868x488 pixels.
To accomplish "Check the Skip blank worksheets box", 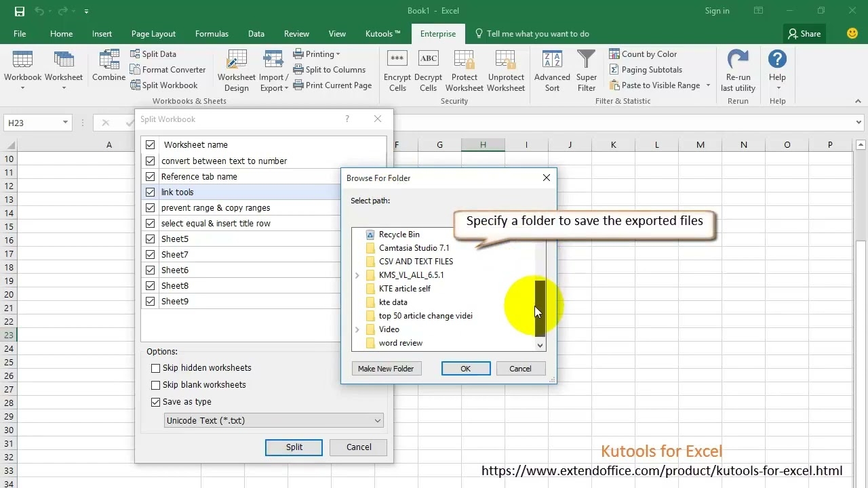I will (x=156, y=385).
